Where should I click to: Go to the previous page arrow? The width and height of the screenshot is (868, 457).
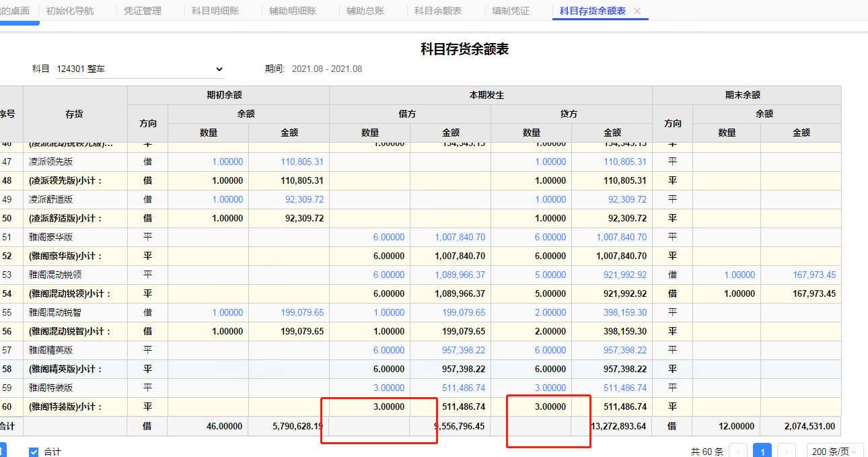coord(738,452)
